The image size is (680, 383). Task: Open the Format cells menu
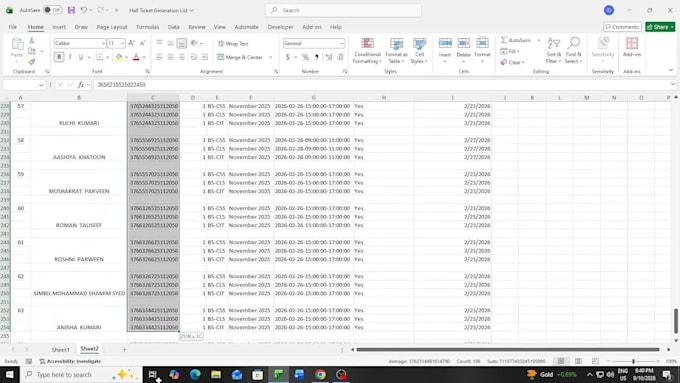click(482, 51)
